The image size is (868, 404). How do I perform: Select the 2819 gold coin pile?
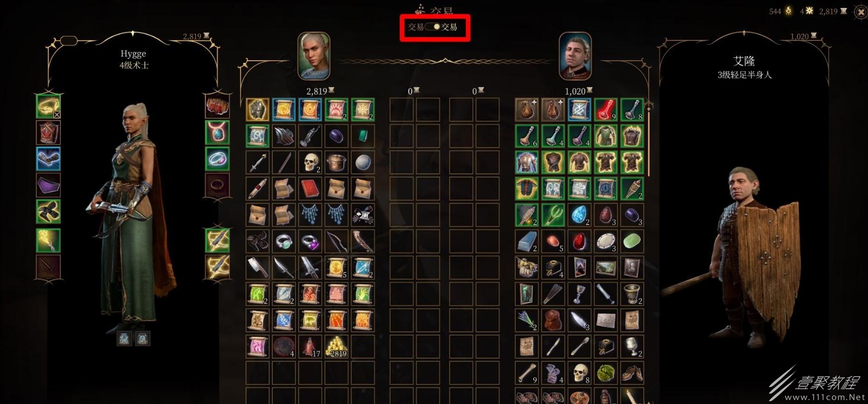(336, 347)
